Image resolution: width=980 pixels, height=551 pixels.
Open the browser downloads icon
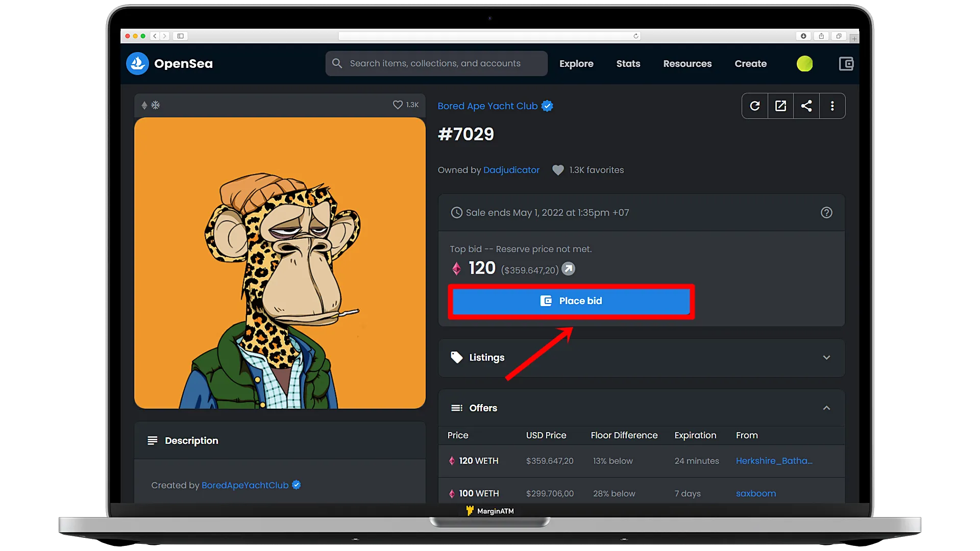[803, 36]
